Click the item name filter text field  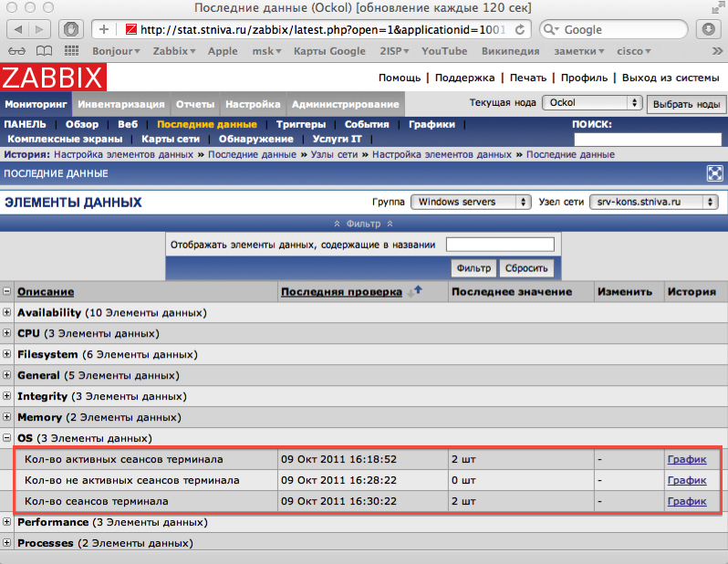(500, 245)
